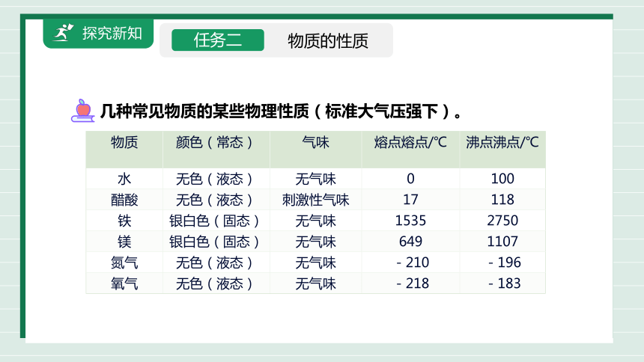This screenshot has height=362, width=644.
Task: Click 无气味 in the 镁 row
Action: tap(315, 242)
